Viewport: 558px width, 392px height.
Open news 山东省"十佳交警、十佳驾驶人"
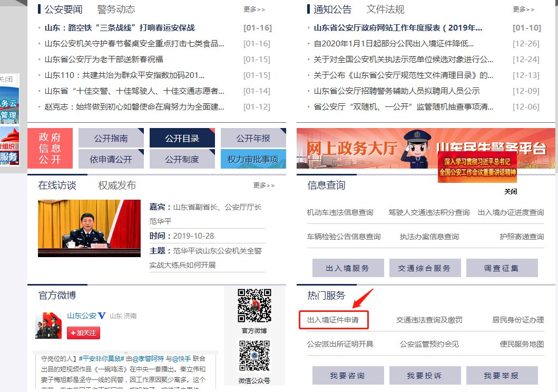pos(134,91)
